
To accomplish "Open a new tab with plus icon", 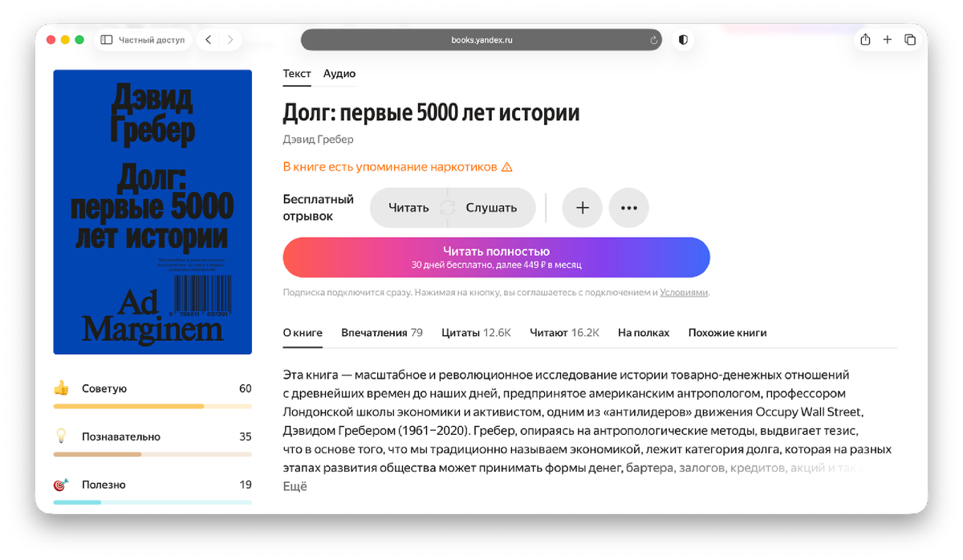I will pyautogui.click(x=888, y=39).
